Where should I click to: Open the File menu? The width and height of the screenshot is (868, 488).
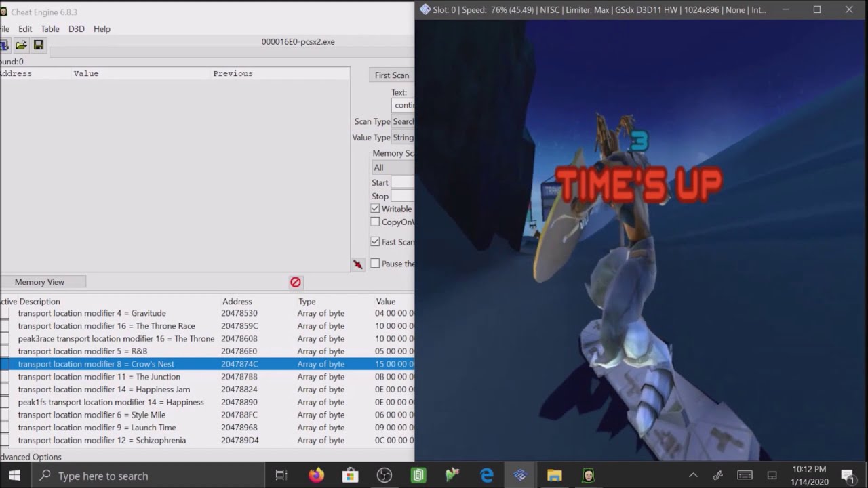[x=5, y=29]
